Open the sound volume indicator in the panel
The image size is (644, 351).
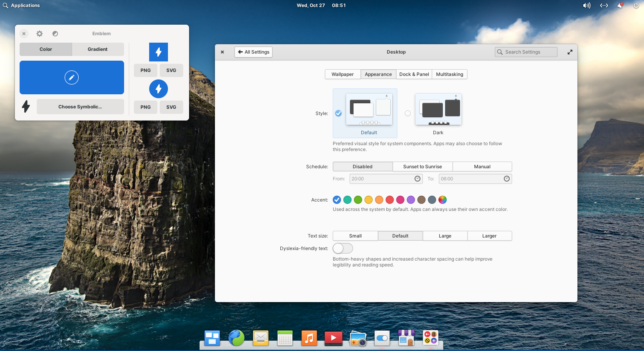click(x=586, y=5)
